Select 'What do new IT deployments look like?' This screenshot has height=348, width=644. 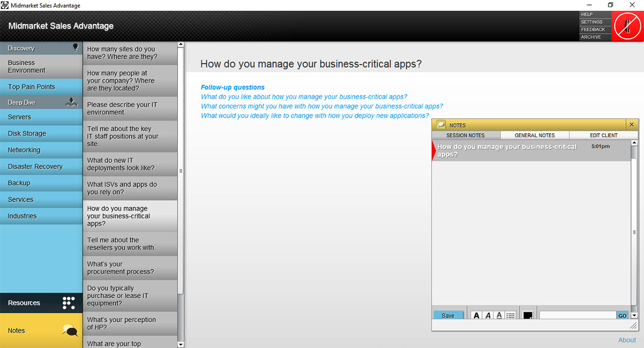130,164
